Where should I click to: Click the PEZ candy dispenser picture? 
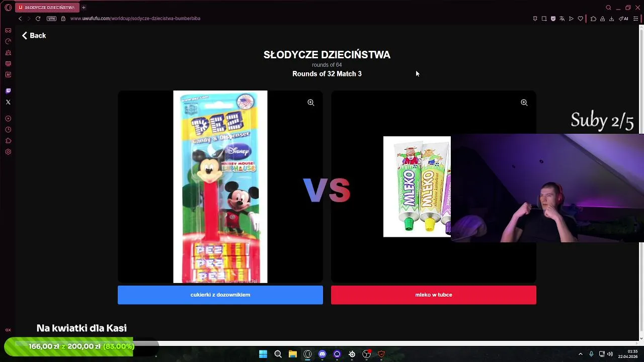pyautogui.click(x=220, y=187)
